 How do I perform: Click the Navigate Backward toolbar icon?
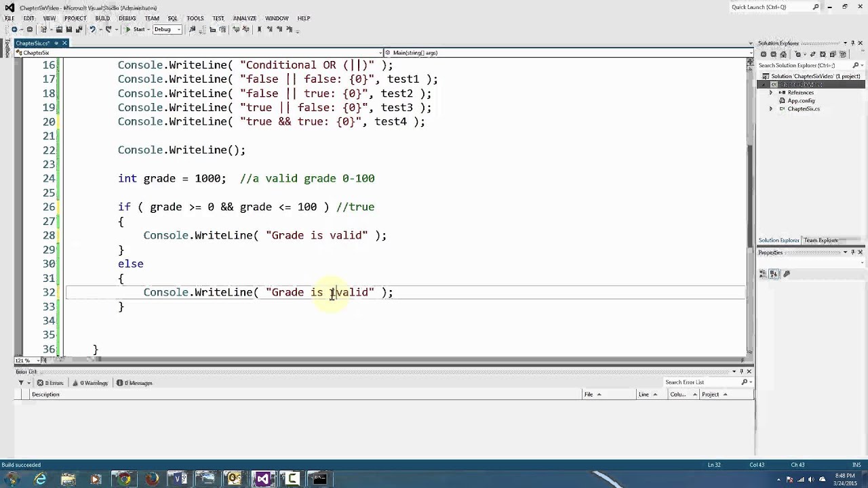(14, 29)
